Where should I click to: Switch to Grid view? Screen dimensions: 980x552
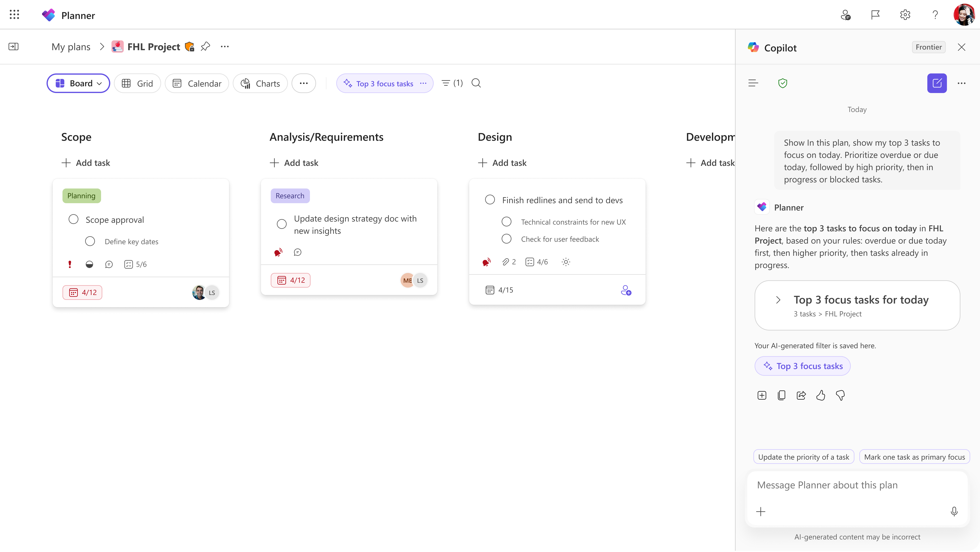(137, 83)
